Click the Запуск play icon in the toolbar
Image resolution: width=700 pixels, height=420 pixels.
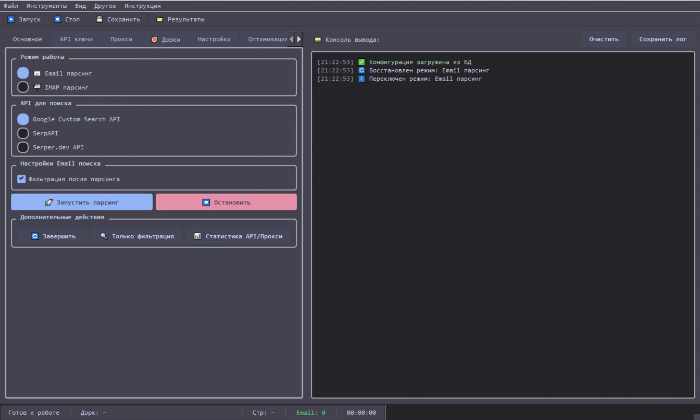tap(11, 19)
